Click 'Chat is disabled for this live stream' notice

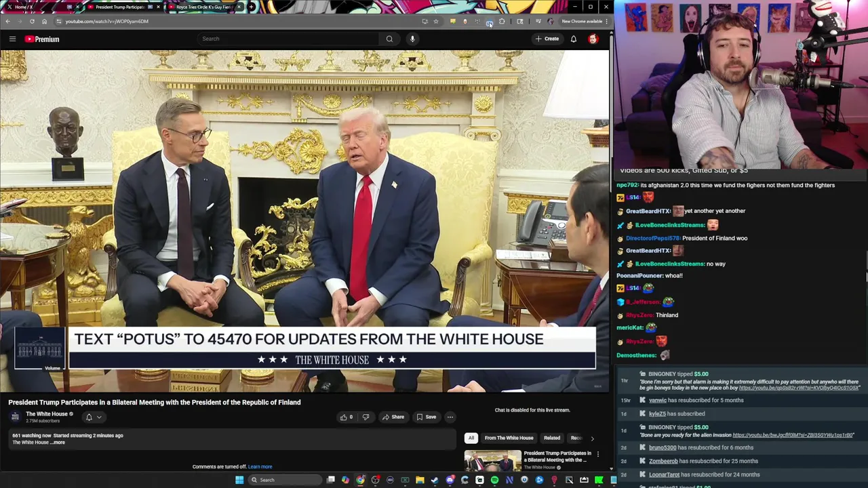click(532, 410)
